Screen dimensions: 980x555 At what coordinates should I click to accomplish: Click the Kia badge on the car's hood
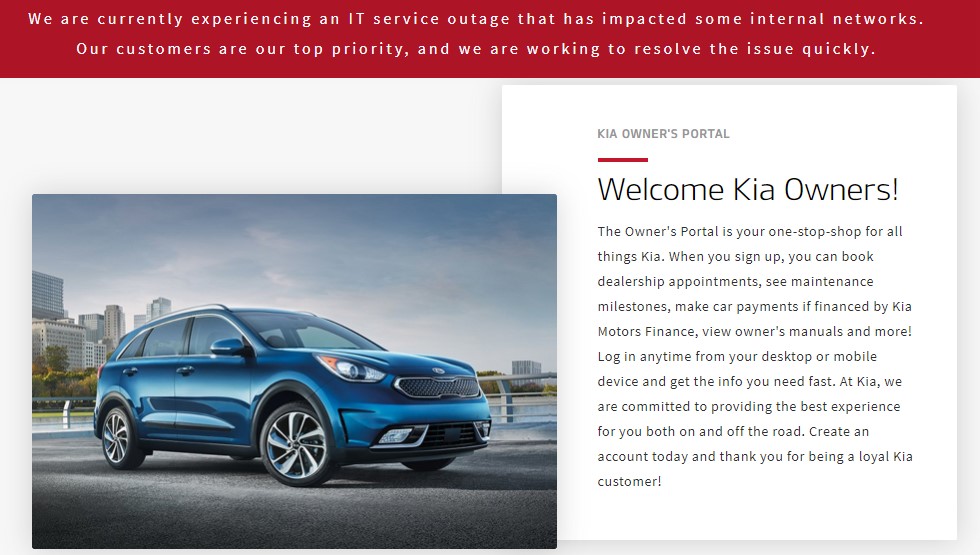pos(439,371)
